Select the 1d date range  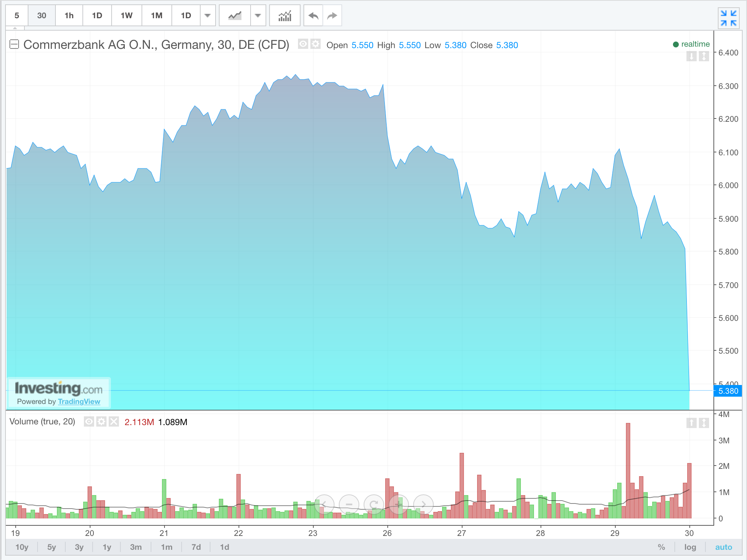225,547
